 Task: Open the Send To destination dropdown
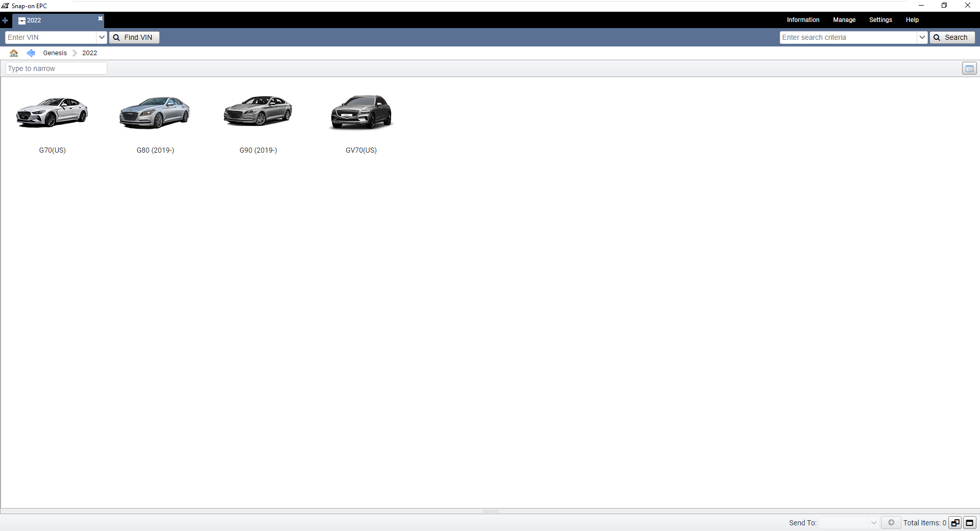point(873,523)
